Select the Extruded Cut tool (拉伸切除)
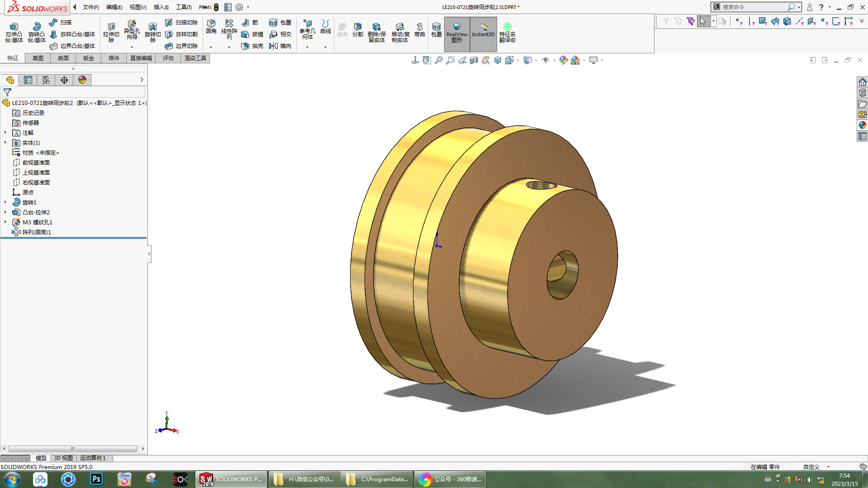This screenshot has height=488, width=868. [111, 33]
